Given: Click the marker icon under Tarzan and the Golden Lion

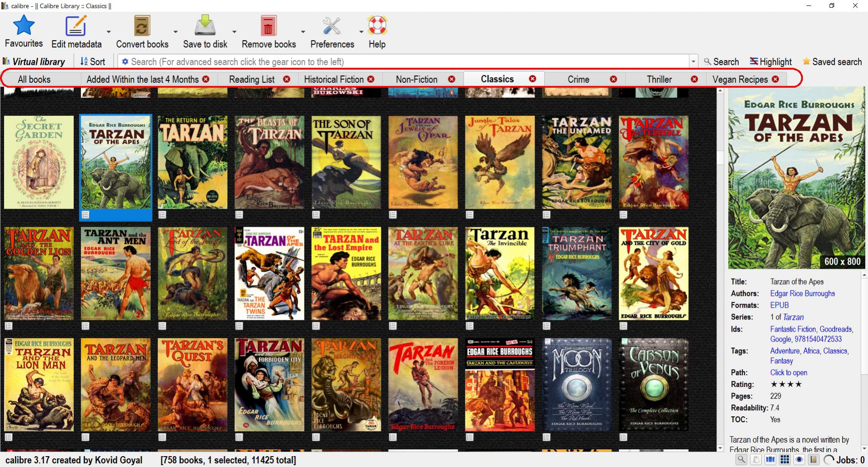Looking at the screenshot, I should (x=9, y=326).
